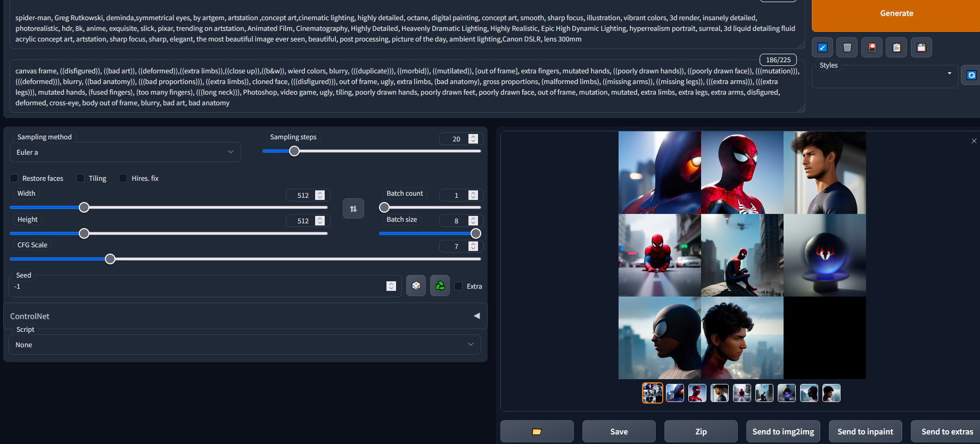Image resolution: width=980 pixels, height=444 pixels.
Task: Show extra networks via the red card icon
Action: [x=872, y=47]
